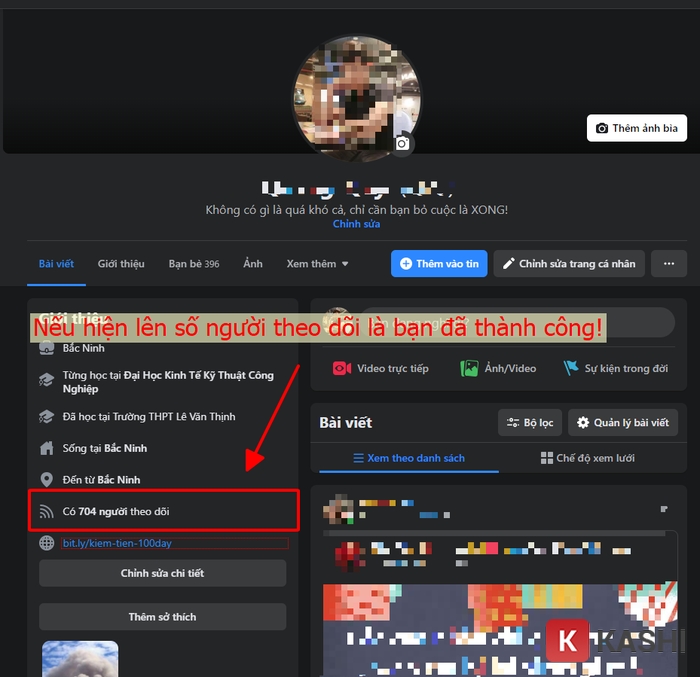Expand the Xem thêm dropdown

[x=317, y=264]
